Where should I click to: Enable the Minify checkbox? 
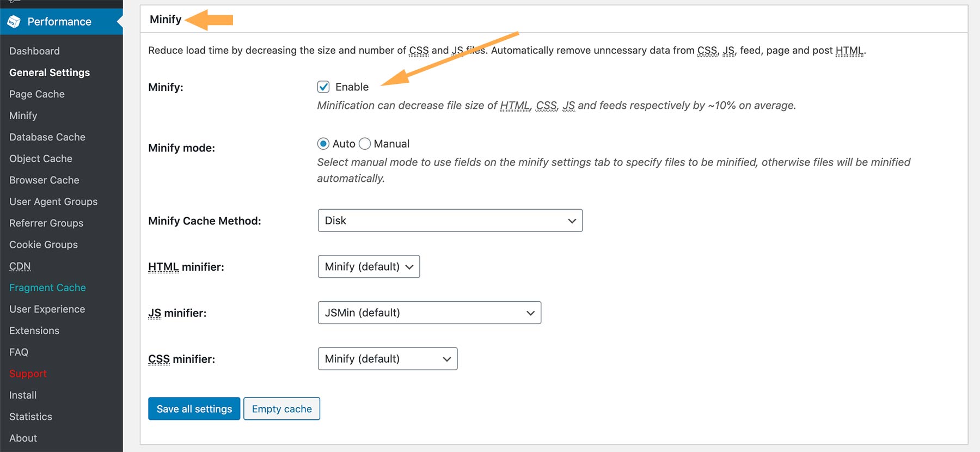(x=324, y=86)
